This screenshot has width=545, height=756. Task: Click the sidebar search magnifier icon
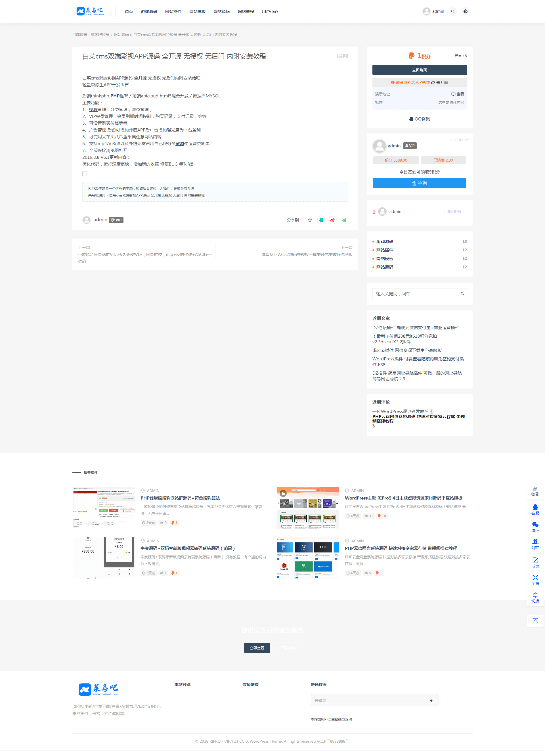(462, 294)
